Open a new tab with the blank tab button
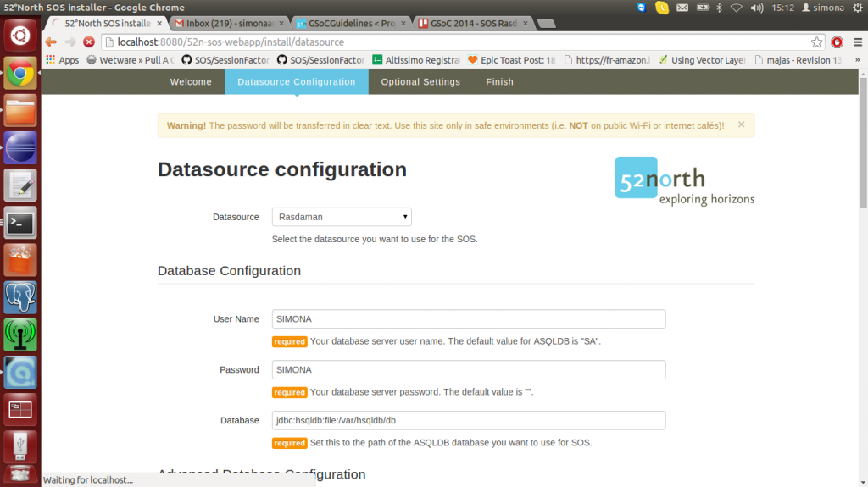868x487 pixels. (547, 23)
